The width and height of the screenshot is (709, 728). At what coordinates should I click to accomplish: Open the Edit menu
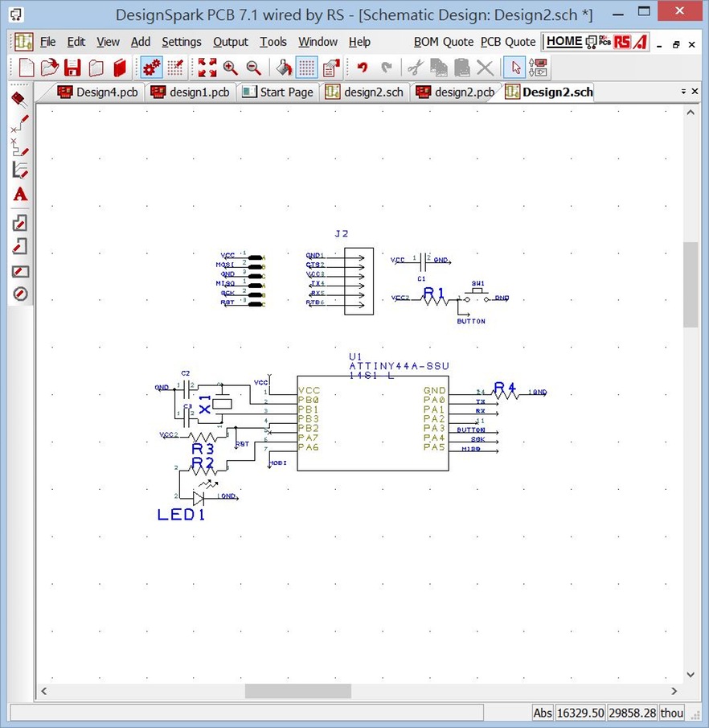(76, 42)
